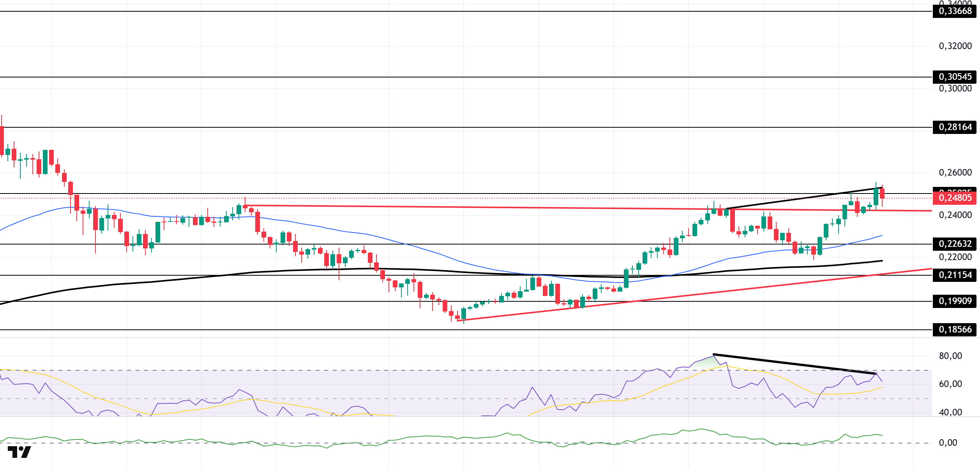Select the 0,30545 price level label
This screenshot has width=980, height=475.
tap(955, 77)
